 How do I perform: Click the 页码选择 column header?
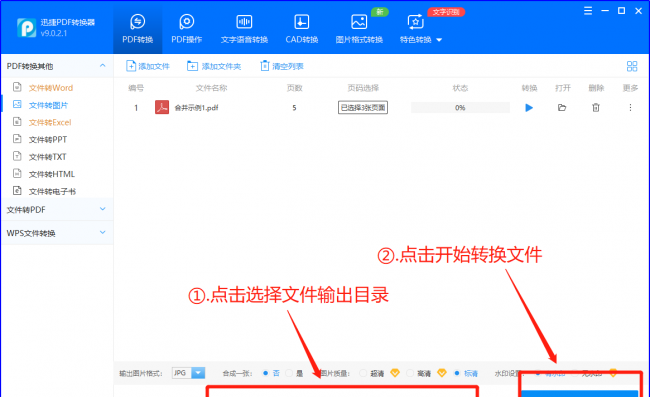click(x=363, y=88)
